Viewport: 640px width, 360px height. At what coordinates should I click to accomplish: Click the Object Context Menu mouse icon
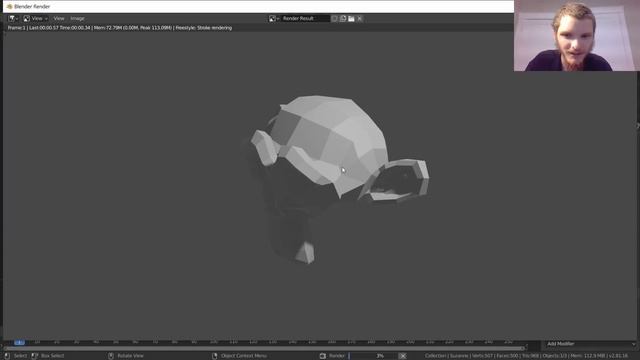click(215, 356)
